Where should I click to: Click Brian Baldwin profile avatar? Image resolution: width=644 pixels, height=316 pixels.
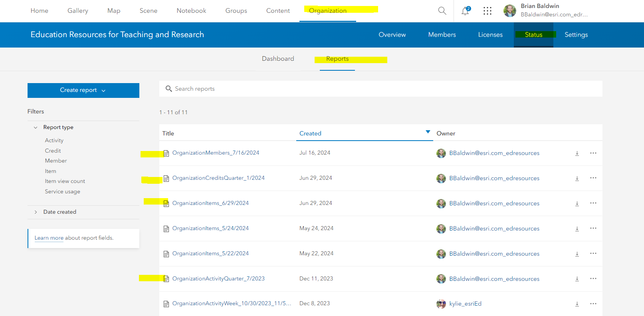[510, 11]
